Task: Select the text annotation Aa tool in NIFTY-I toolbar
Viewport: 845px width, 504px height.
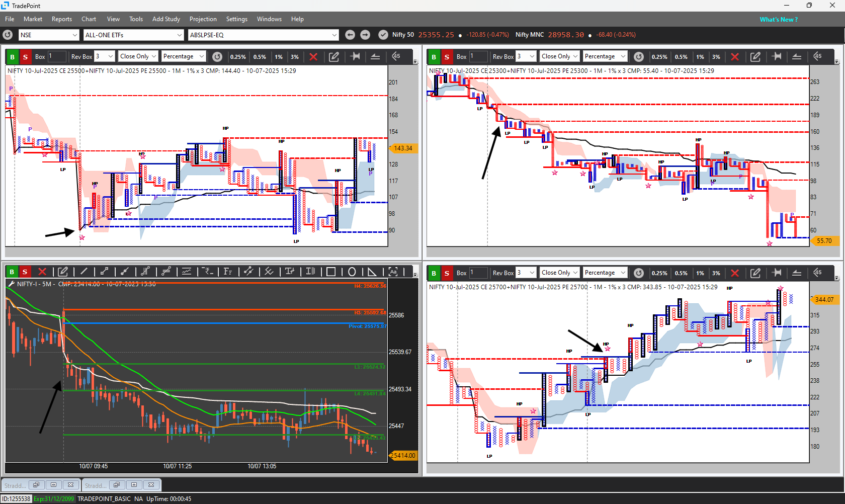Action: (393, 272)
